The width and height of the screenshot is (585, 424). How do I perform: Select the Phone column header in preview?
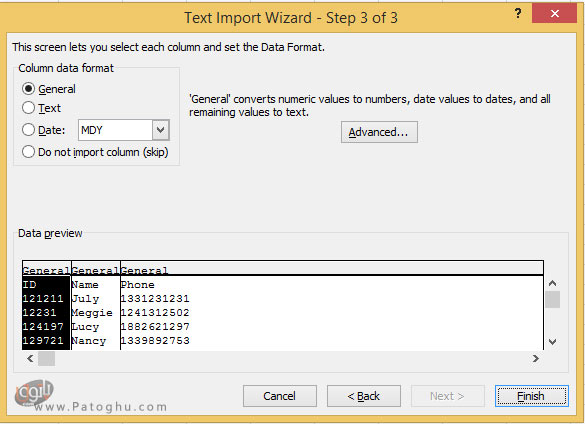[144, 270]
